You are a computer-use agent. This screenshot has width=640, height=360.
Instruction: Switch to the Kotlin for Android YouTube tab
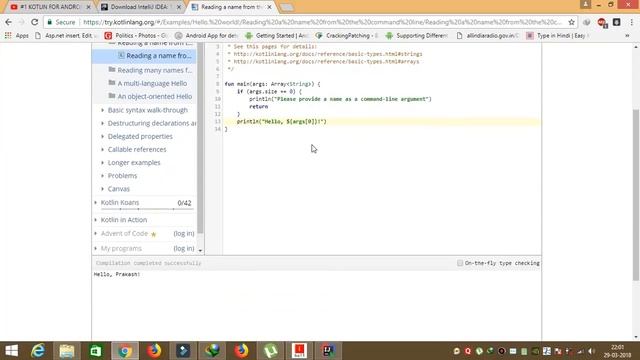(x=51, y=7)
